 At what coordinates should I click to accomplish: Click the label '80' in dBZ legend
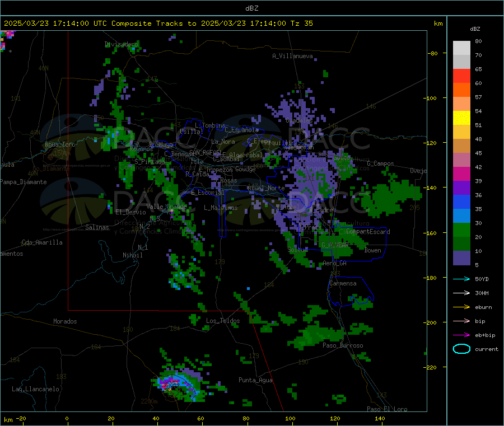[478, 41]
